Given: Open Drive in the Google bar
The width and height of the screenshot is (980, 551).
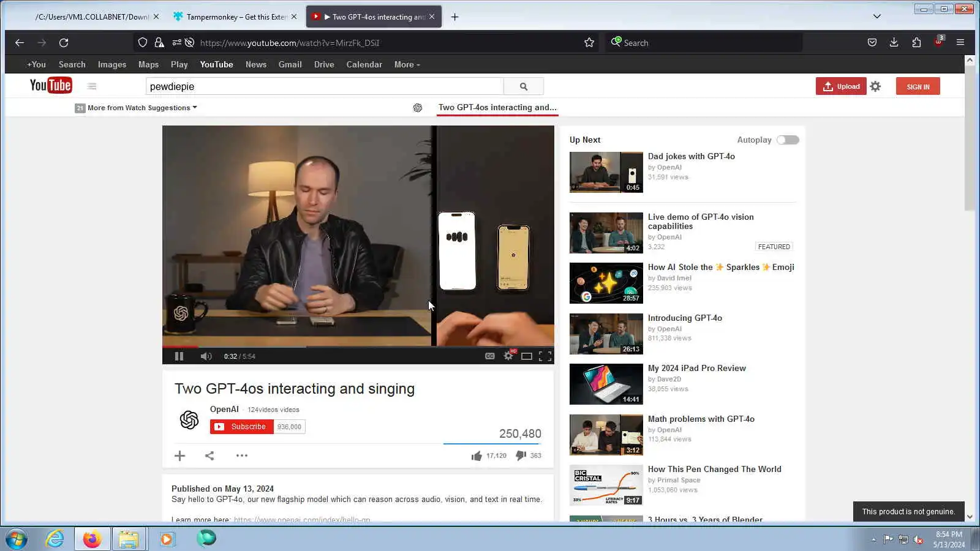Looking at the screenshot, I should (x=324, y=64).
